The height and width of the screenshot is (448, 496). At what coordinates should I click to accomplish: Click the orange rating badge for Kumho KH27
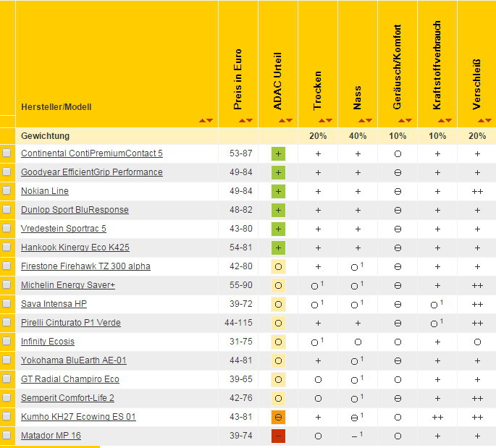click(279, 417)
